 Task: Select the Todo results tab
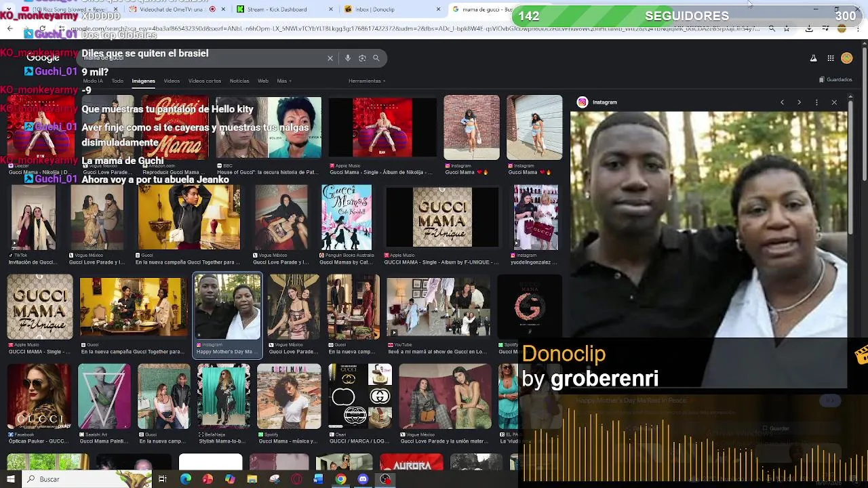117,81
